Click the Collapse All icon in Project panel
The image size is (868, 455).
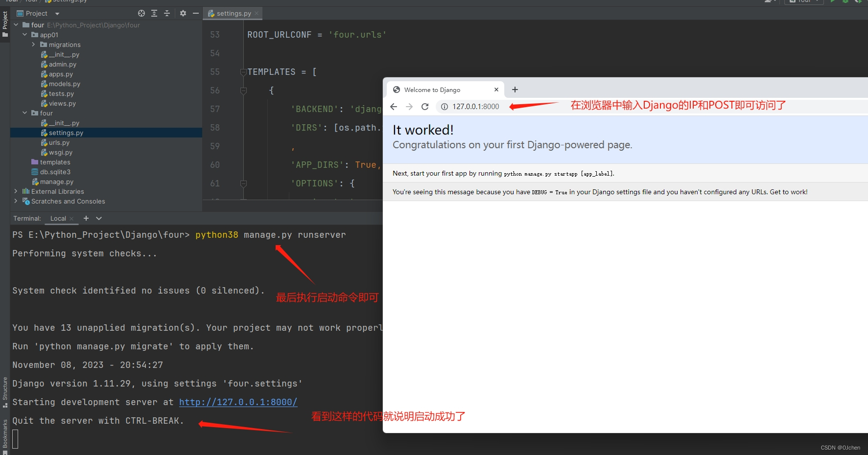tap(167, 13)
